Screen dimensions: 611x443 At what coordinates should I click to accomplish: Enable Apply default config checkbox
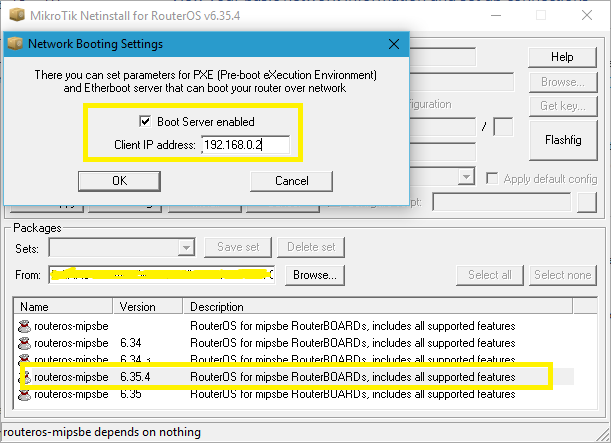coord(492,179)
